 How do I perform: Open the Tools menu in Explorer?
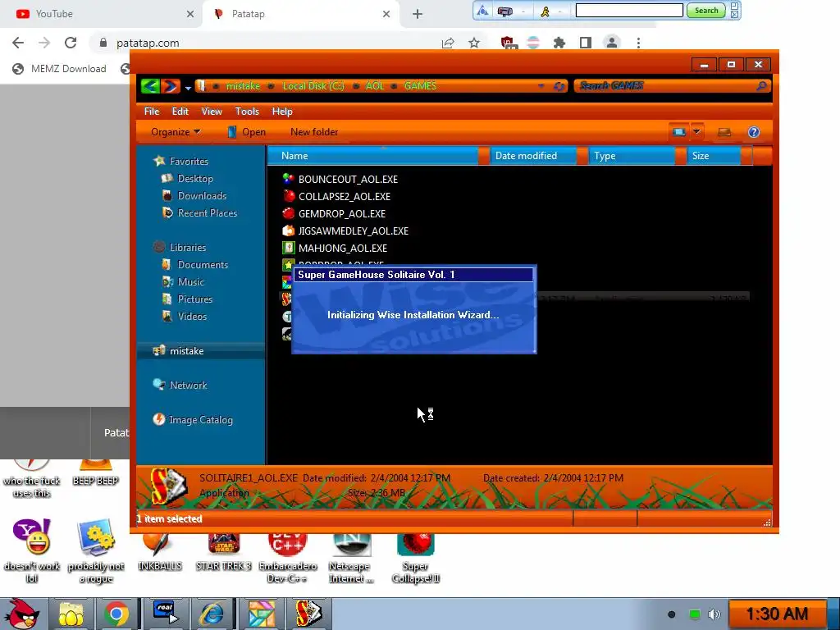(247, 112)
